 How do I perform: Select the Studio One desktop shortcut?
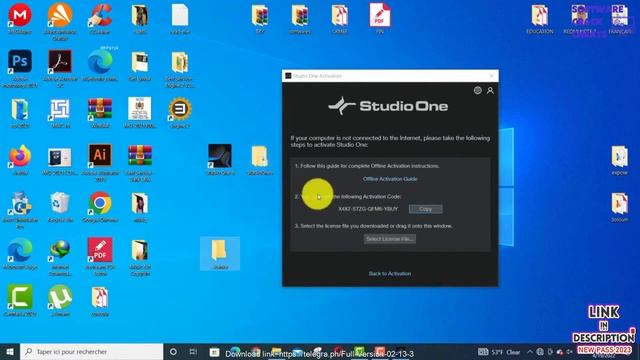220,160
